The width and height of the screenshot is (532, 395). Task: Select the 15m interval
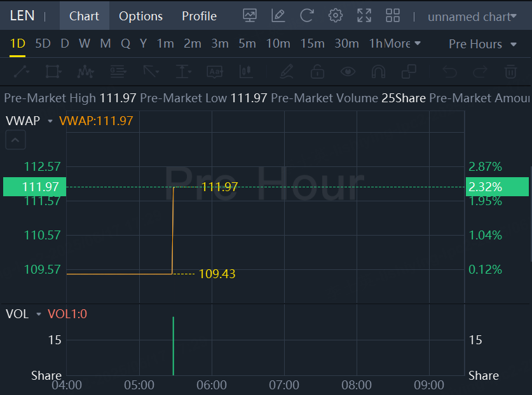(312, 44)
